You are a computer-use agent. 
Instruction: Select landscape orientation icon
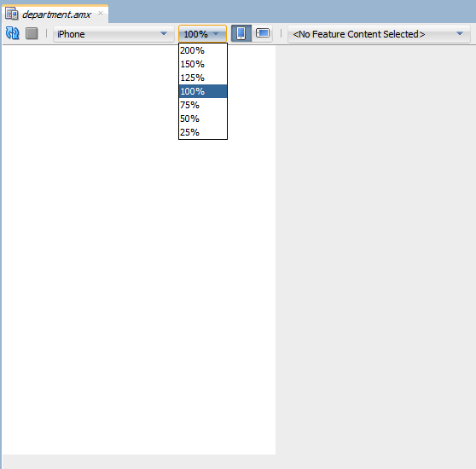click(263, 33)
